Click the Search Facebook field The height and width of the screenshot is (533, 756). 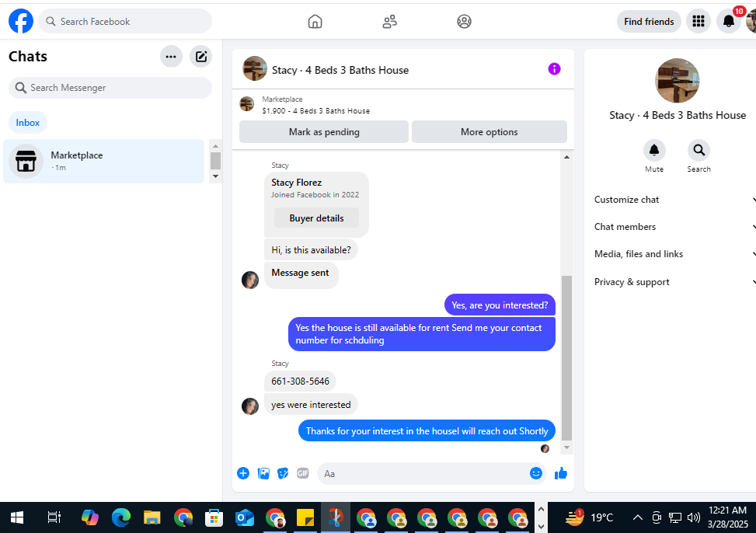point(125,21)
